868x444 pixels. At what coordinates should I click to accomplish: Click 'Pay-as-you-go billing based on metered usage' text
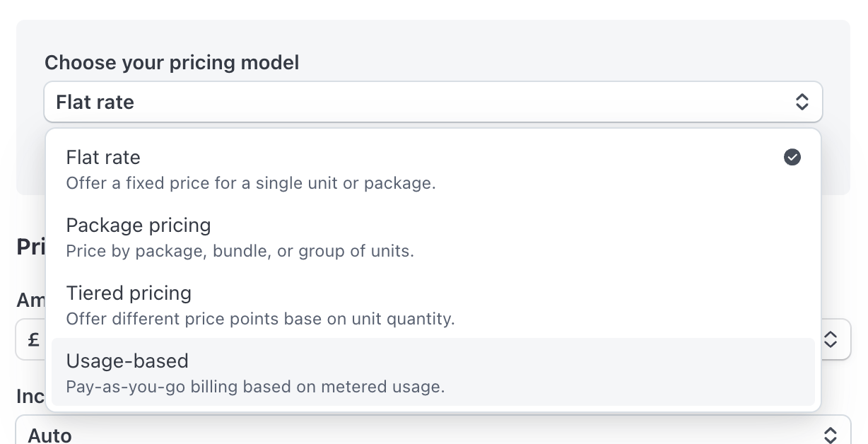pos(255,387)
